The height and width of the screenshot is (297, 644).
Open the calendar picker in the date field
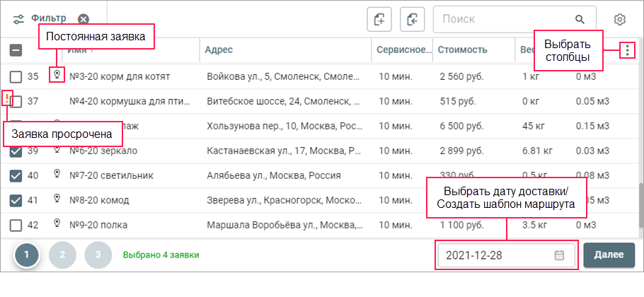559,255
